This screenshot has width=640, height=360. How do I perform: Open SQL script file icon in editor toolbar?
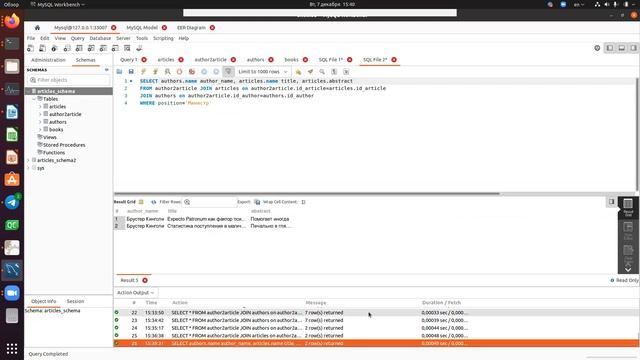(x=119, y=72)
